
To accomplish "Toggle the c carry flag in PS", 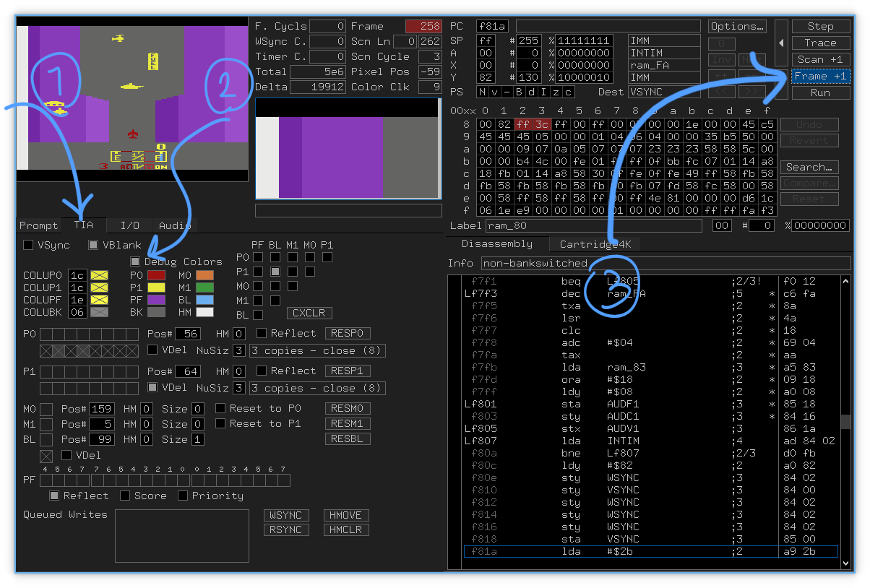I will coord(568,92).
